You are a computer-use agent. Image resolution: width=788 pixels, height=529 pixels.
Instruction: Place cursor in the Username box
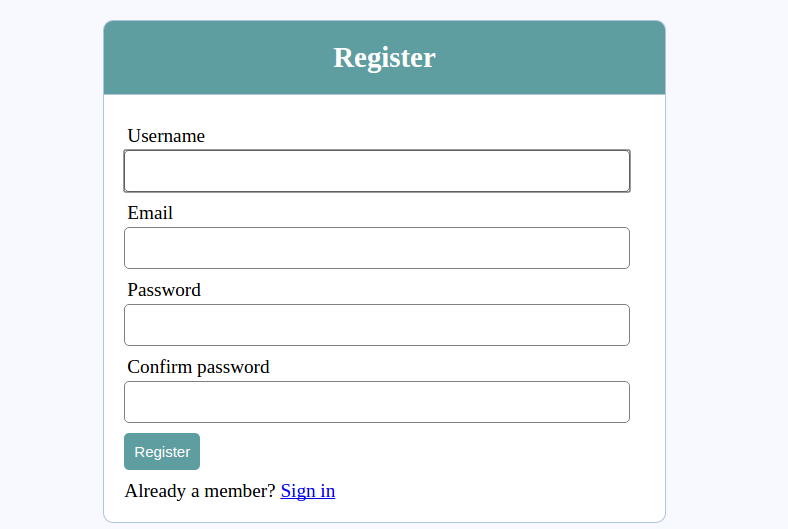point(376,171)
